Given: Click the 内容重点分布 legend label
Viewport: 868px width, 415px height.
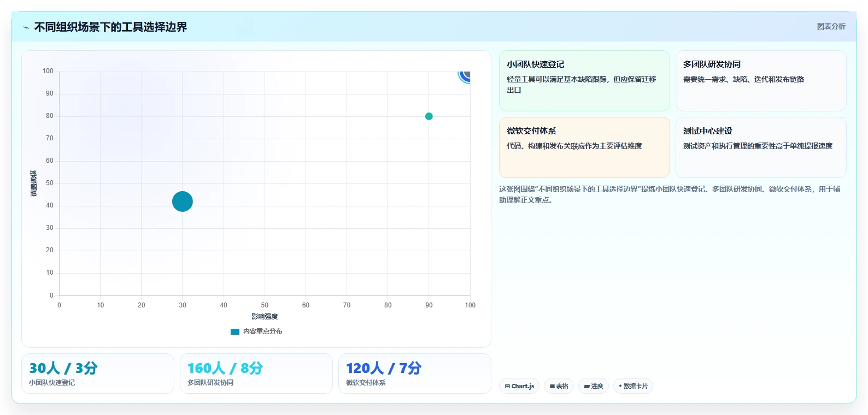Looking at the screenshot, I should (x=263, y=331).
